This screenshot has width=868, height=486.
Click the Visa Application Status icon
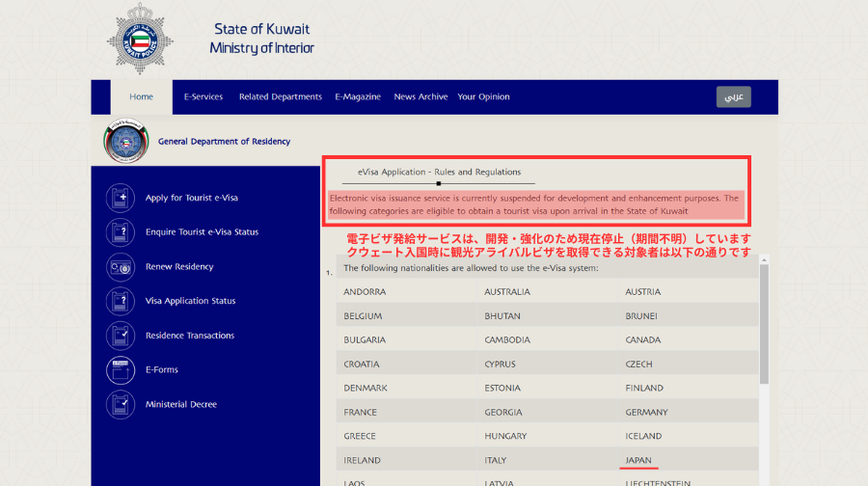tap(121, 301)
